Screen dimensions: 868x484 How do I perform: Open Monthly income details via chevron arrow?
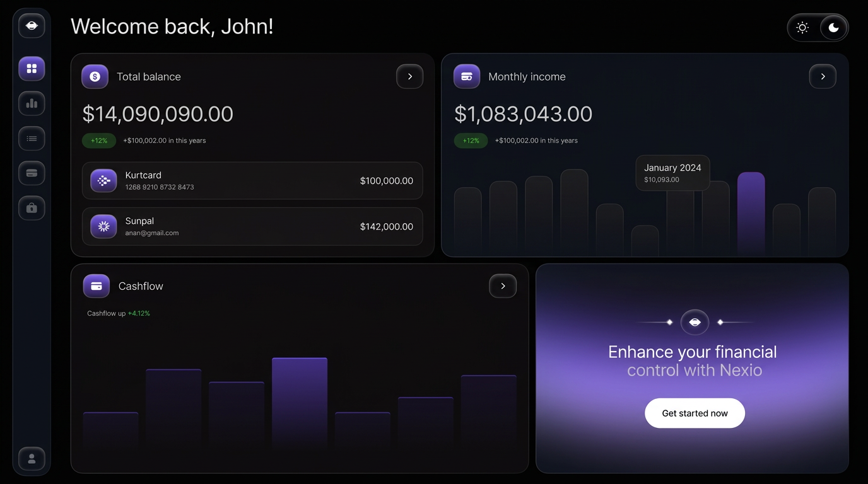[822, 76]
